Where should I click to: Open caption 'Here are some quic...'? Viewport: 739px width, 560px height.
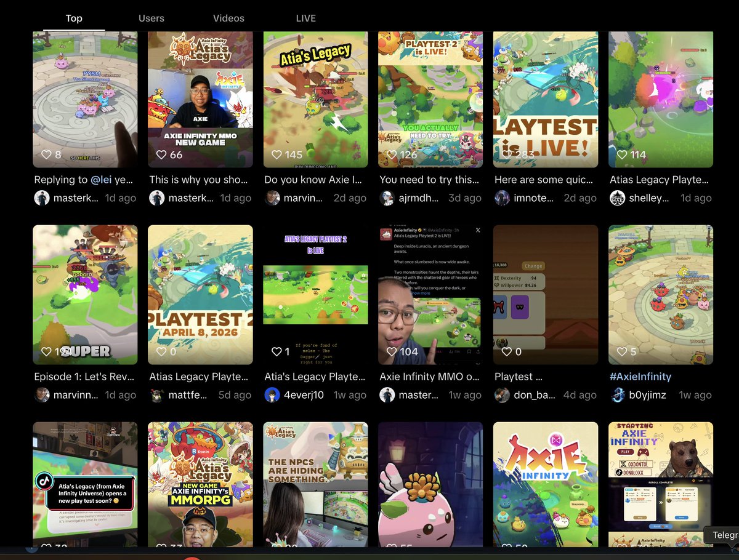pyautogui.click(x=544, y=180)
